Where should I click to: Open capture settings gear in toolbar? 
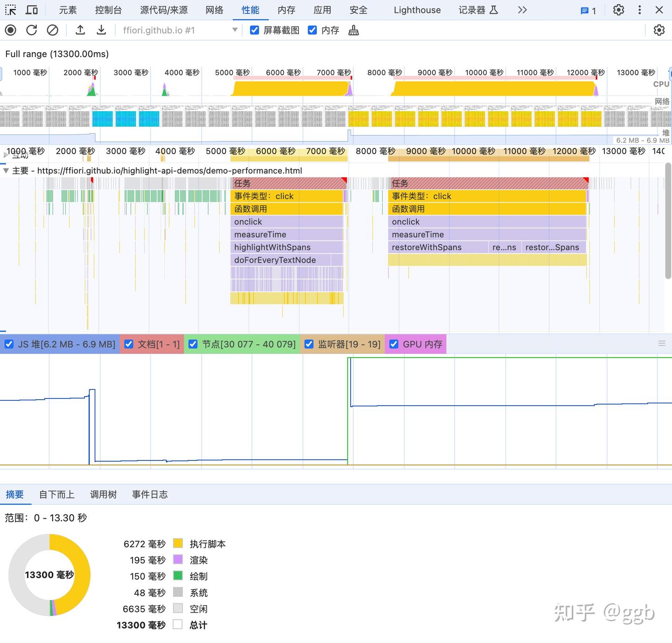point(658,30)
